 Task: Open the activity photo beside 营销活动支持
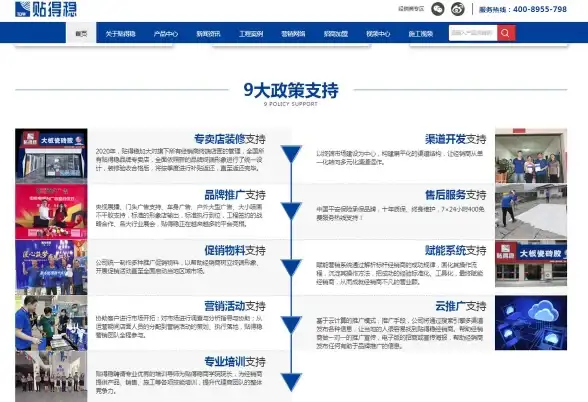pos(51,323)
